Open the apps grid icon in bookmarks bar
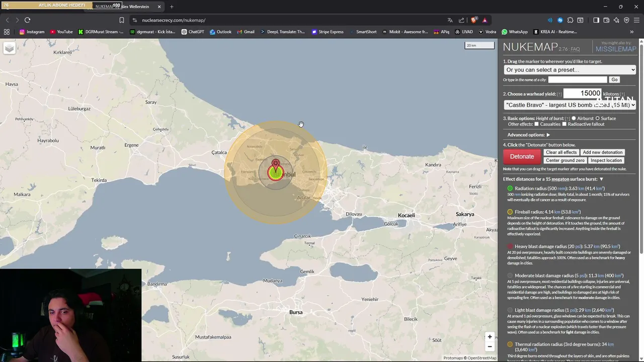Viewport: 644px width, 362px height. pos(7,32)
